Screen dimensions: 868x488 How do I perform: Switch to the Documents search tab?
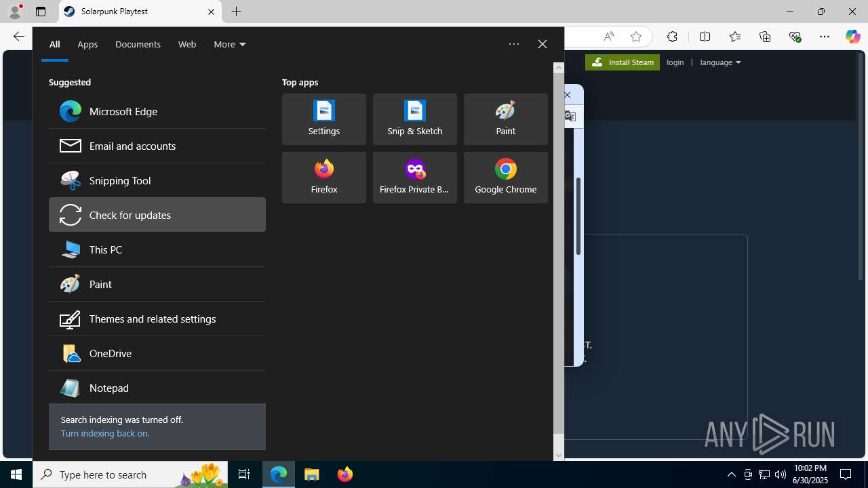tap(138, 44)
